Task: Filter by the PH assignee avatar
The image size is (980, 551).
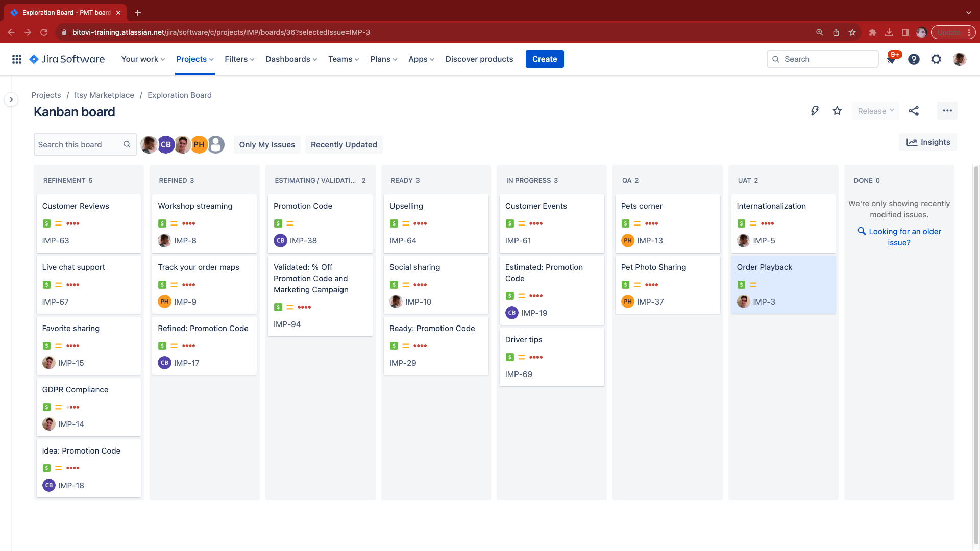Action: 199,144
